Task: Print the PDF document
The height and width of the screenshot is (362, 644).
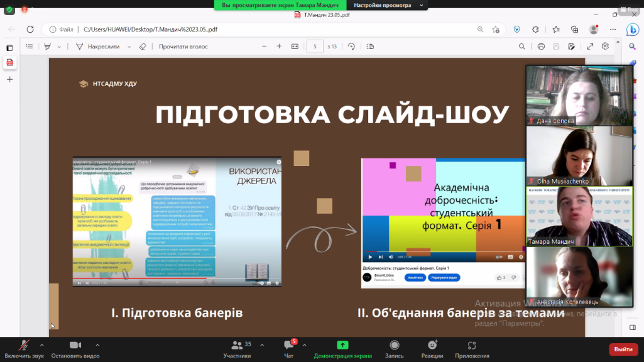Action: [541, 47]
